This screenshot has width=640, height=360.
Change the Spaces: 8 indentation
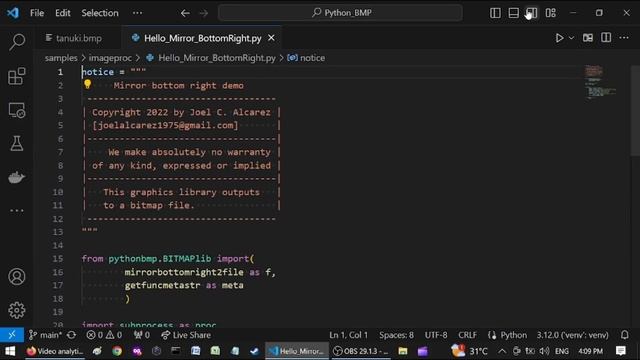coord(396,335)
